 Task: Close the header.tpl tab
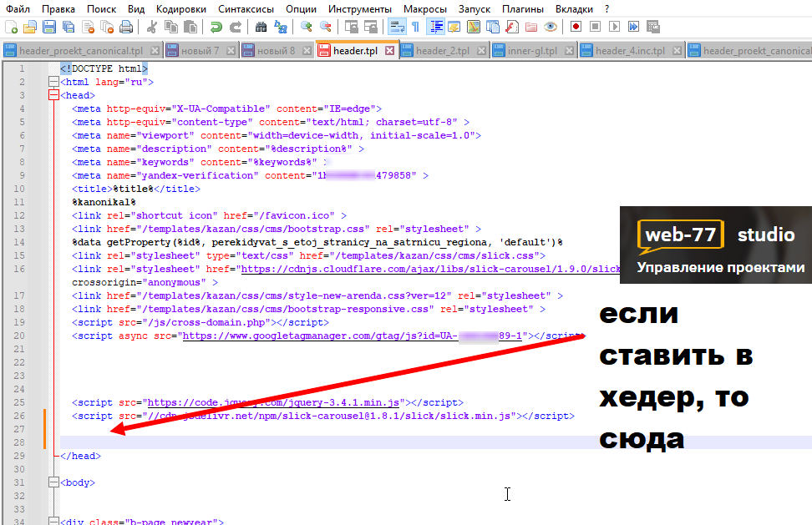[x=390, y=51]
